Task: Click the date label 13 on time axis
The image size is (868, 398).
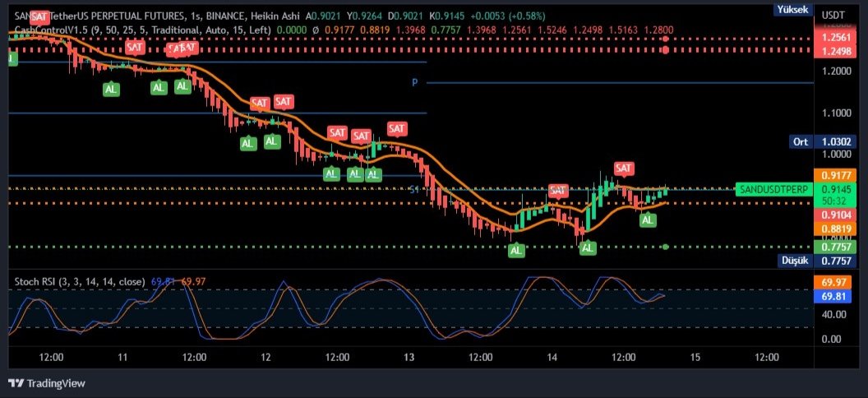Action: pyautogui.click(x=409, y=357)
